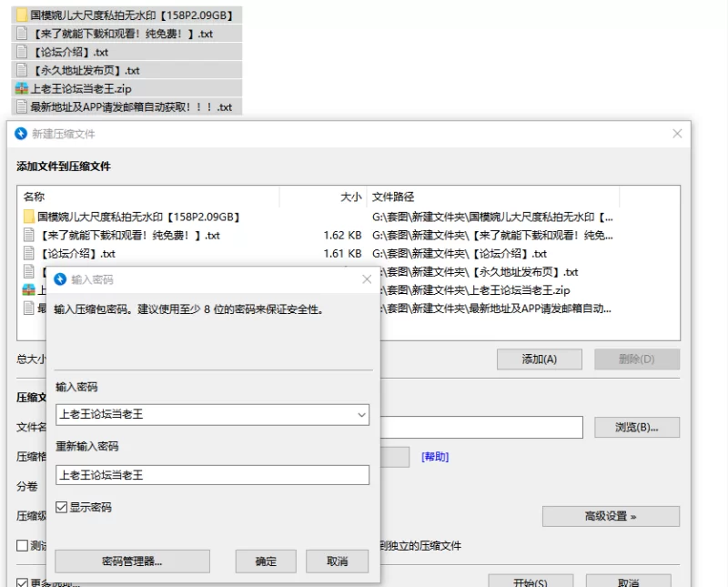Click the 文件路径 column header

(x=393, y=197)
